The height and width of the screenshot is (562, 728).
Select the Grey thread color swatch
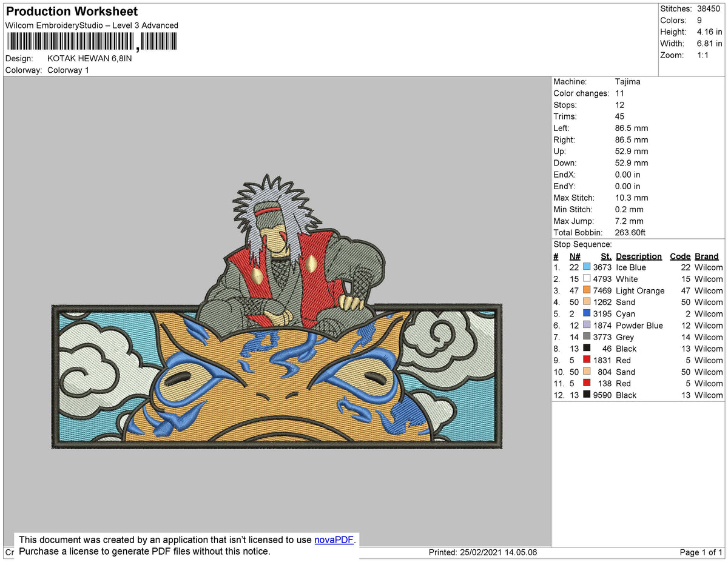(587, 337)
